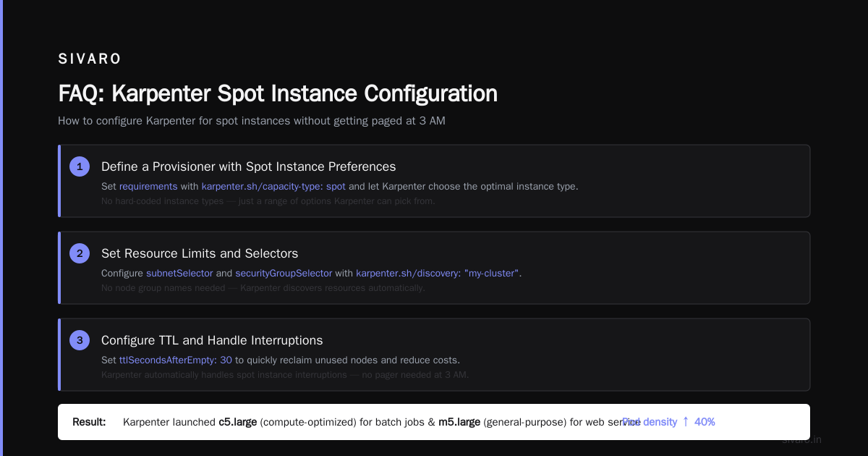Click the upward arrow beside 40%
Viewport: 868px width, 456px height.
pyautogui.click(x=686, y=421)
